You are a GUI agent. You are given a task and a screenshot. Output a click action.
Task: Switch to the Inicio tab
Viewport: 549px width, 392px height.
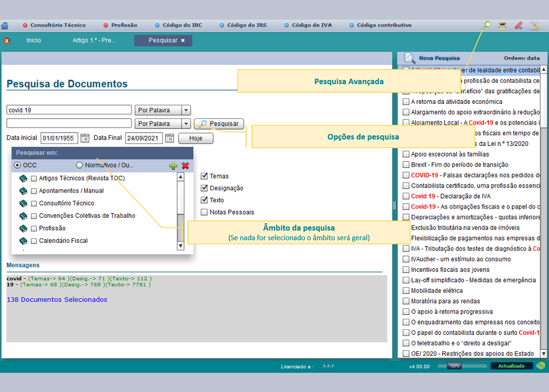pos(34,40)
